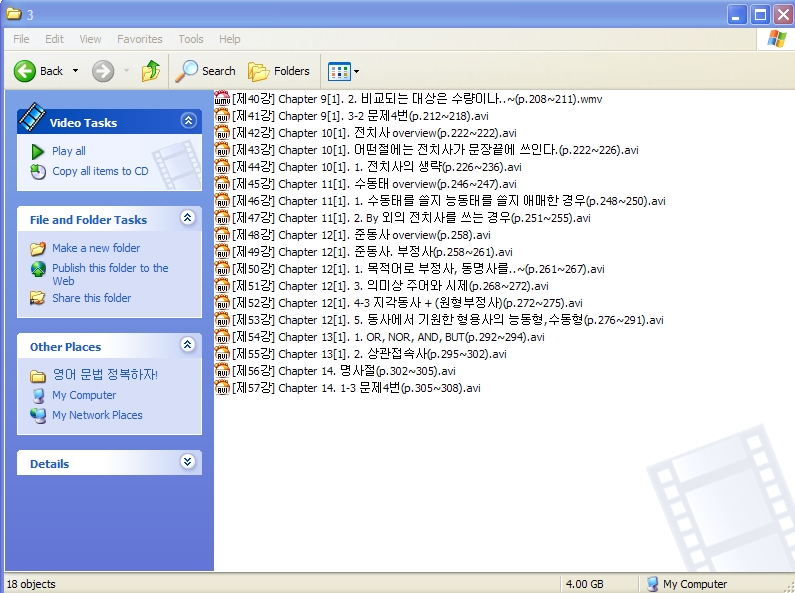Click My Computer in the status bar
Viewport: 795px width, 593px height.
tap(695, 584)
